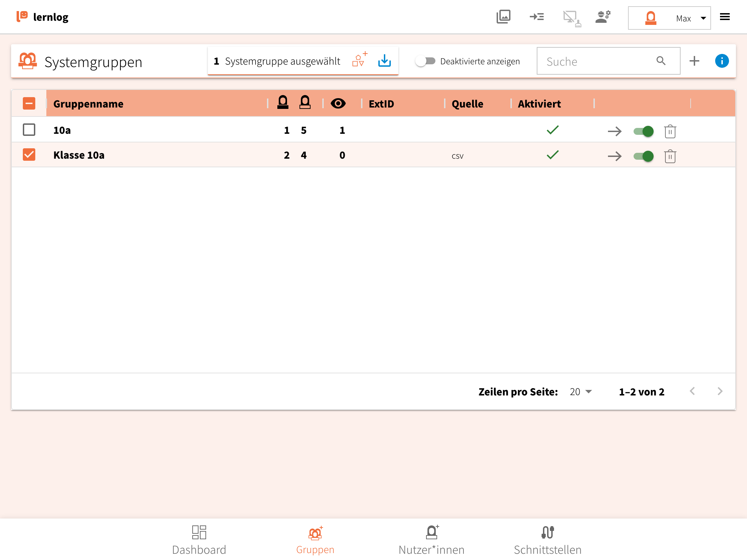Deactivate group 10a with green toggle

[x=643, y=131]
